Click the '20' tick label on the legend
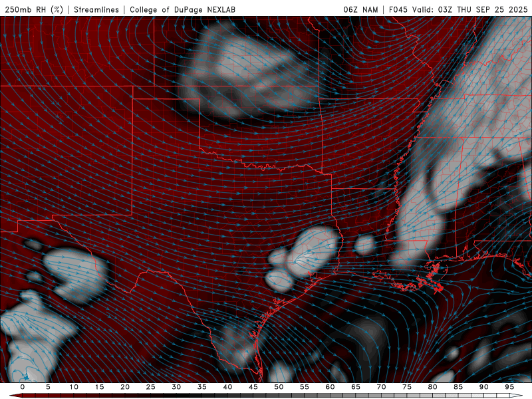 125,387
